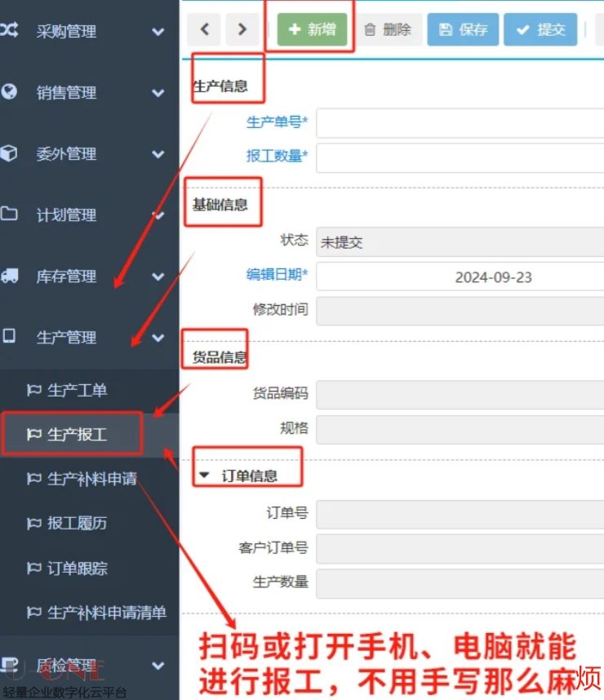The image size is (604, 700).
Task: Click the 生产信息 section heading
Action: pos(220,86)
